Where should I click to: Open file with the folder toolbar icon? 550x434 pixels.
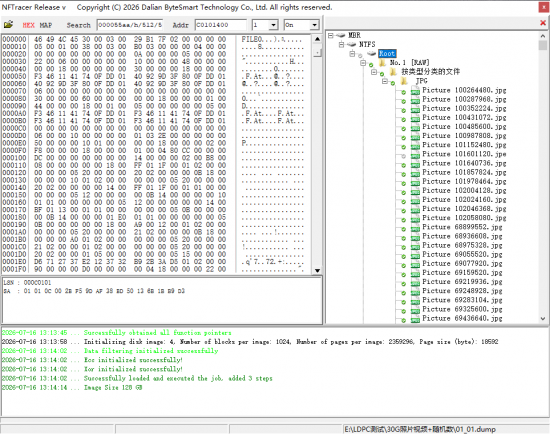pyautogui.click(x=8, y=25)
